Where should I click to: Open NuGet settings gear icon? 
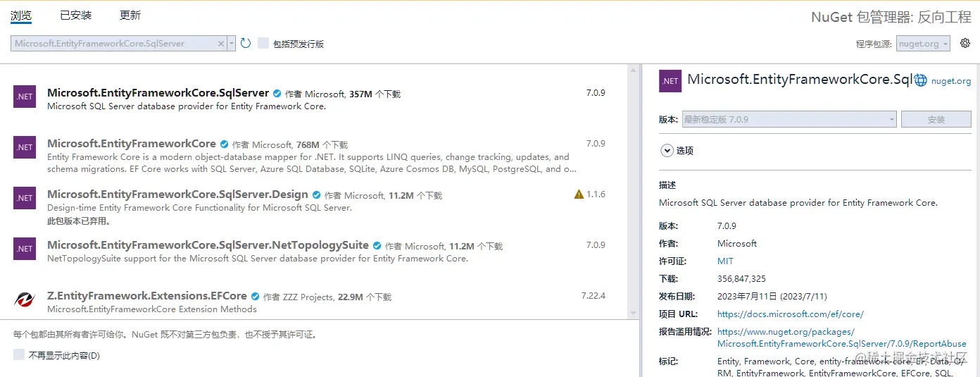click(965, 43)
